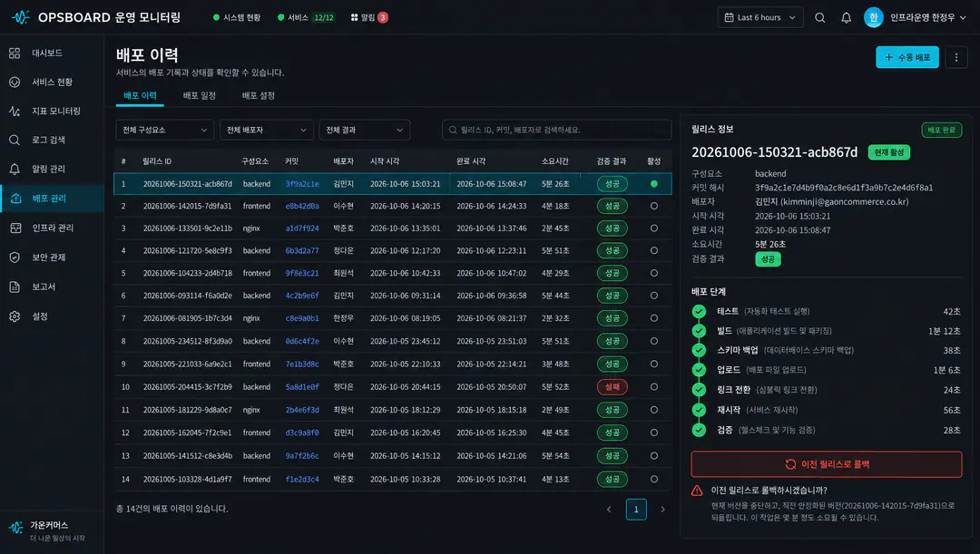This screenshot has width=980, height=554.
Task: Open commit link 5a8d1e0f
Action: [302, 387]
